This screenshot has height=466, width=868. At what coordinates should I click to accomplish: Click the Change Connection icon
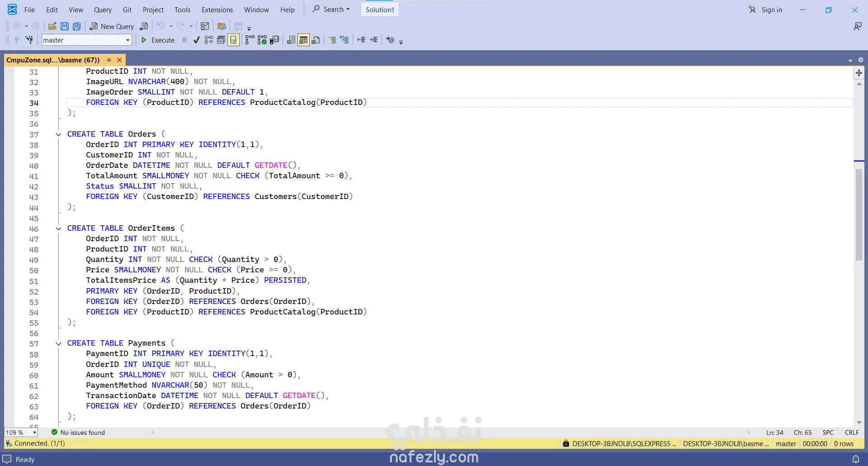[29, 40]
